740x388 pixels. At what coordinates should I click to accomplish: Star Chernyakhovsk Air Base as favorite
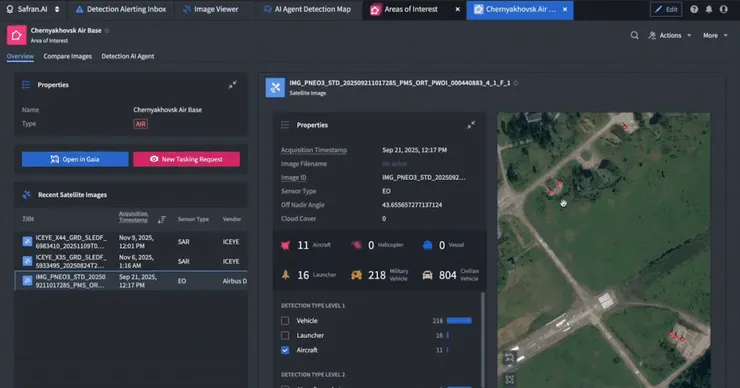tap(107, 30)
